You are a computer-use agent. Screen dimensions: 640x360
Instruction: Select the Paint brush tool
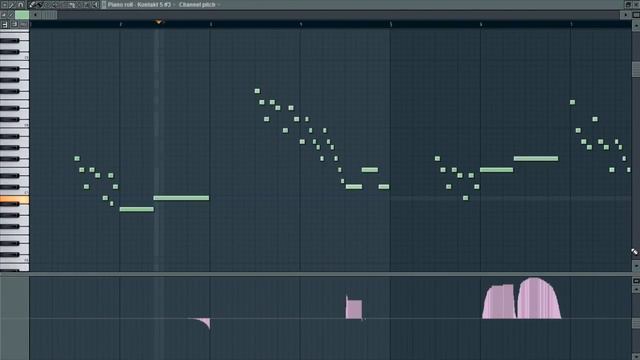[x=40, y=5]
